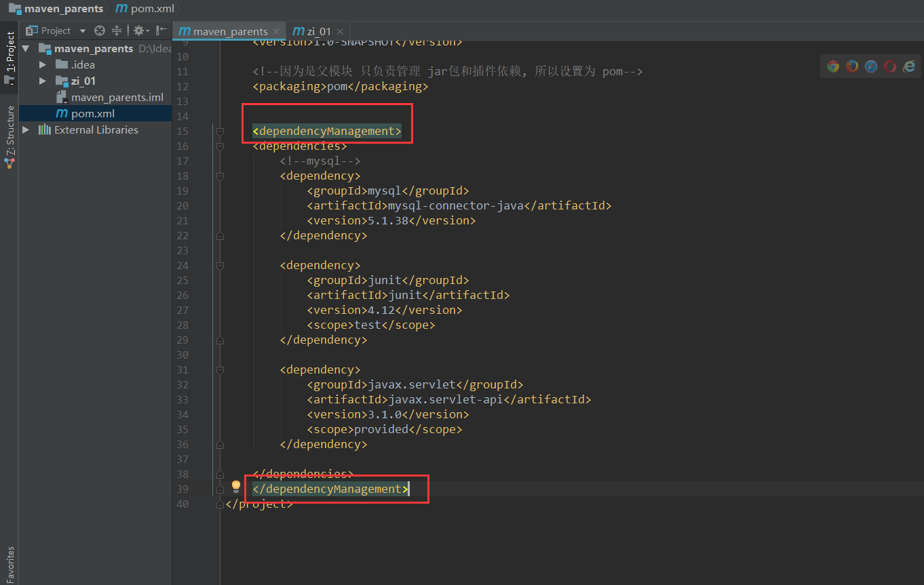924x585 pixels.
Task: Select maven_parents.iml file
Action: 95,98
